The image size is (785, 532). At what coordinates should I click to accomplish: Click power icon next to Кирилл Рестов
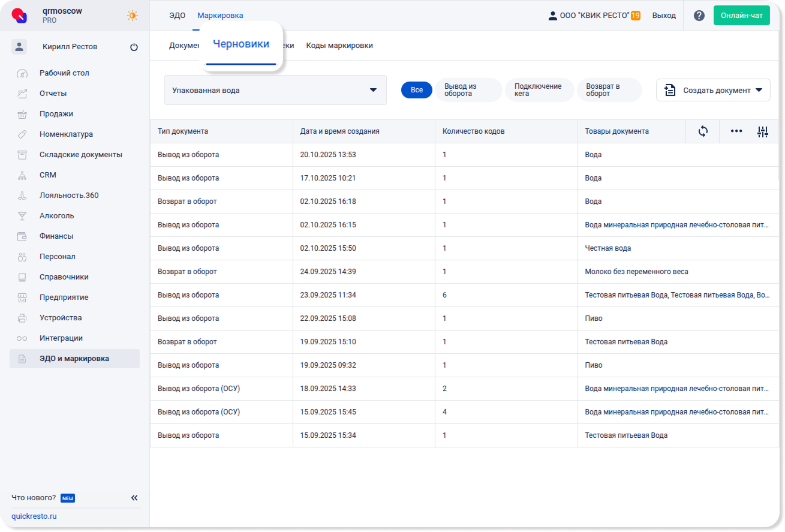click(134, 47)
